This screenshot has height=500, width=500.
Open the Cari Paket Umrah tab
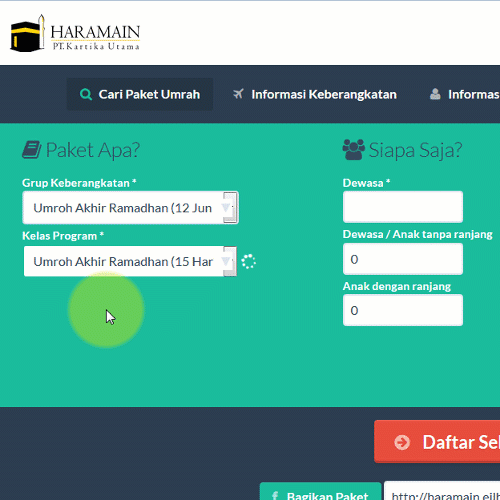[x=140, y=94]
